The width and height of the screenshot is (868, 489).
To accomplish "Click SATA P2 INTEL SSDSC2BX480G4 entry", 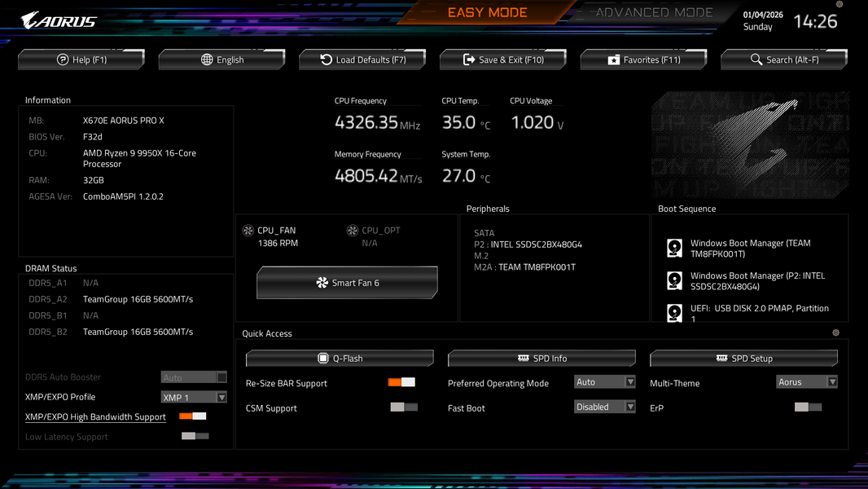I will point(528,244).
